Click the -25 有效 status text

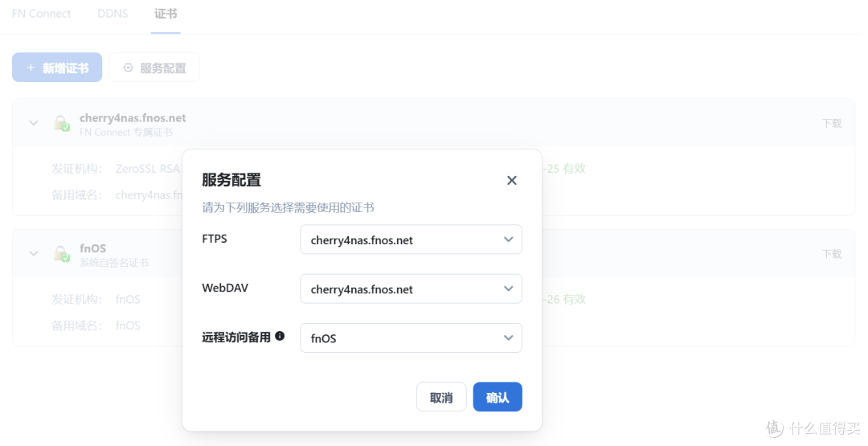[564, 168]
